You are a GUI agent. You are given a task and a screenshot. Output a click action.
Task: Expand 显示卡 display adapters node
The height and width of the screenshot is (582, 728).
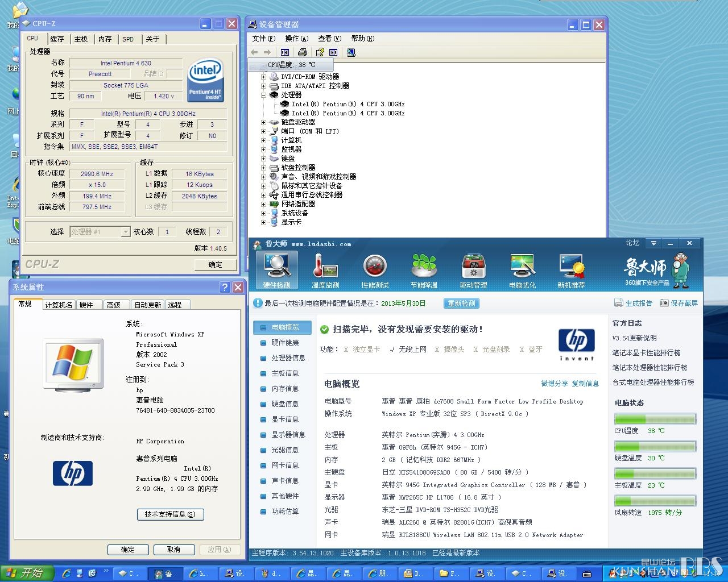[x=263, y=222]
